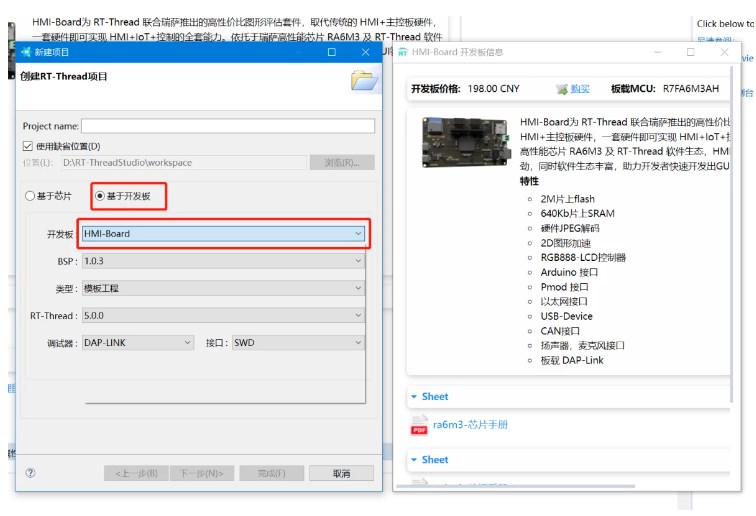Click the USB-Device feature item
The height and width of the screenshot is (516, 756).
tap(567, 316)
